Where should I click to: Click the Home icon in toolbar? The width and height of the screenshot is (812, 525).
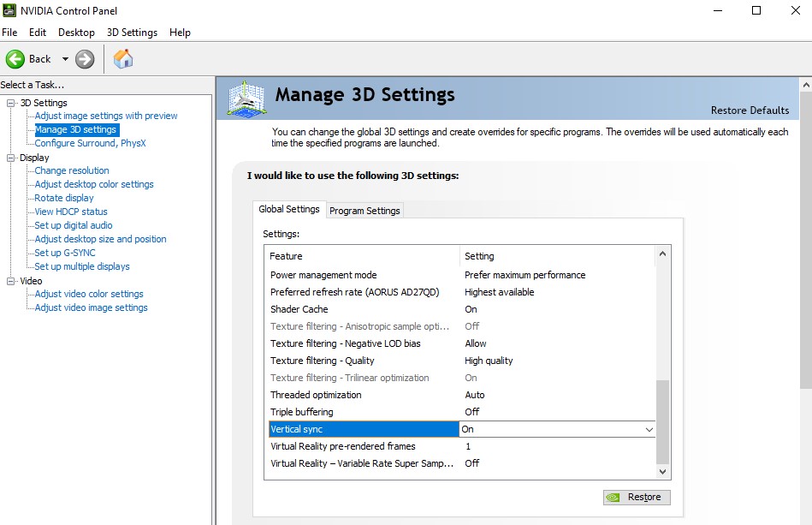pyautogui.click(x=123, y=59)
